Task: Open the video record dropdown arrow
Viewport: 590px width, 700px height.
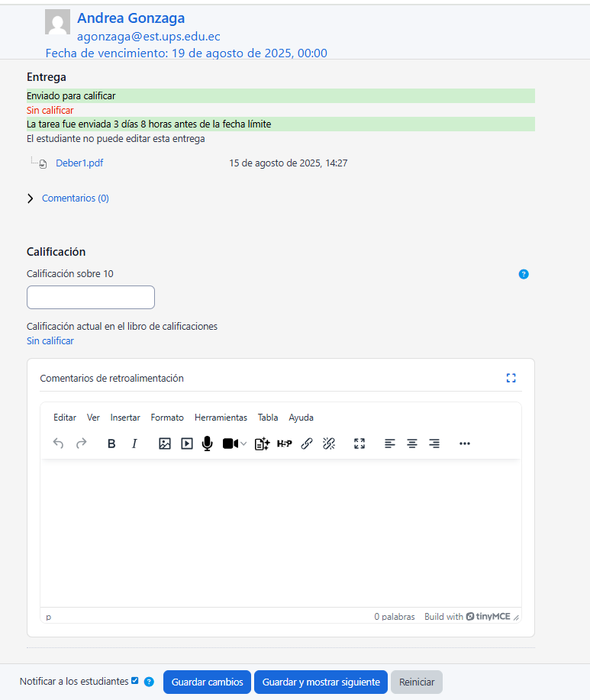Action: pos(243,444)
